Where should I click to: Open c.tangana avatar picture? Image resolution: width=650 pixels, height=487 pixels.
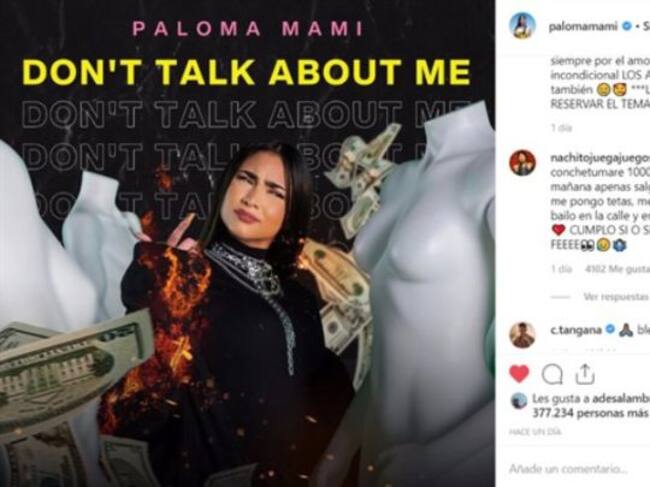pyautogui.click(x=522, y=335)
